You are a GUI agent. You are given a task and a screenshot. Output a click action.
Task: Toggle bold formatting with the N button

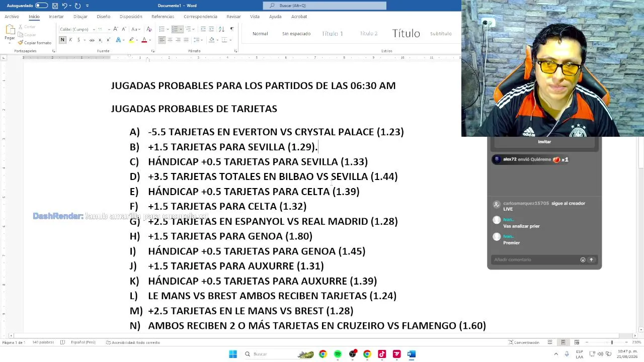(62, 40)
